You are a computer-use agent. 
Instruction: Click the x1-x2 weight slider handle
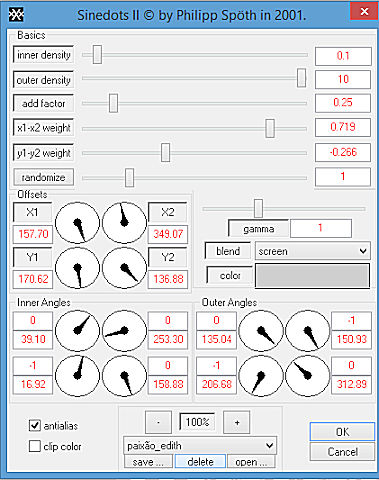point(270,128)
